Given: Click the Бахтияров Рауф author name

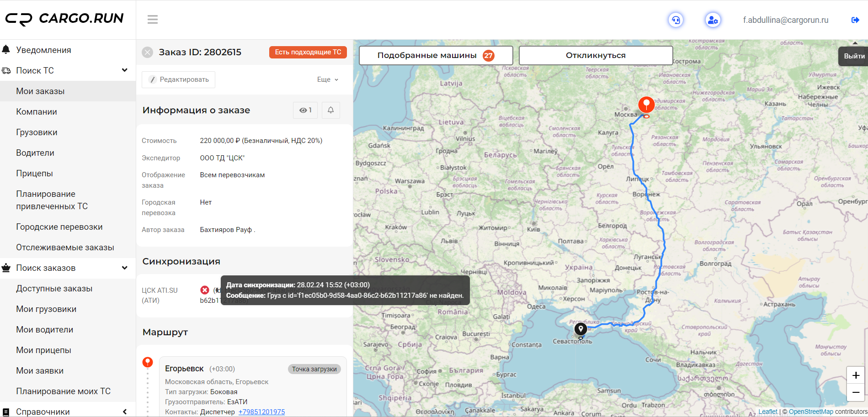Looking at the screenshot, I should click(x=227, y=230).
